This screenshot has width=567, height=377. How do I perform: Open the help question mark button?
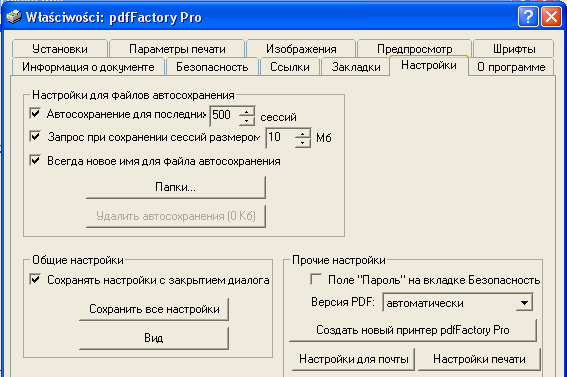pos(528,17)
